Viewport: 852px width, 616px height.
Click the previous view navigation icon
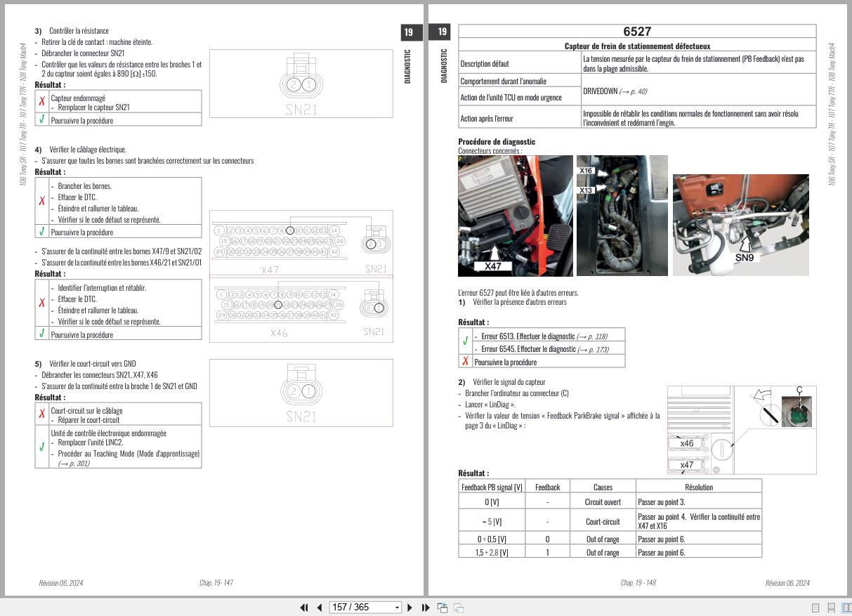[x=442, y=607]
